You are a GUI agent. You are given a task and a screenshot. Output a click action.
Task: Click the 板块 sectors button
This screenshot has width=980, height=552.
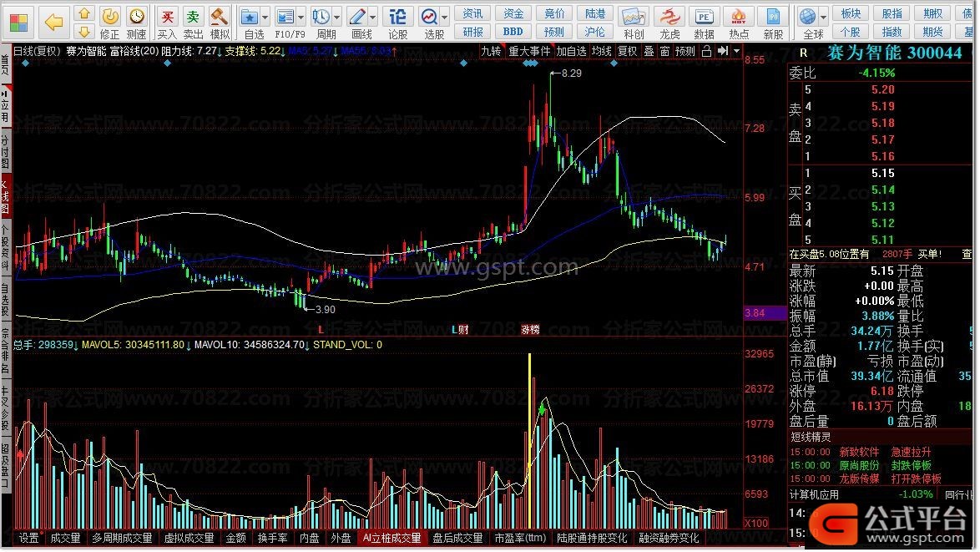(851, 13)
